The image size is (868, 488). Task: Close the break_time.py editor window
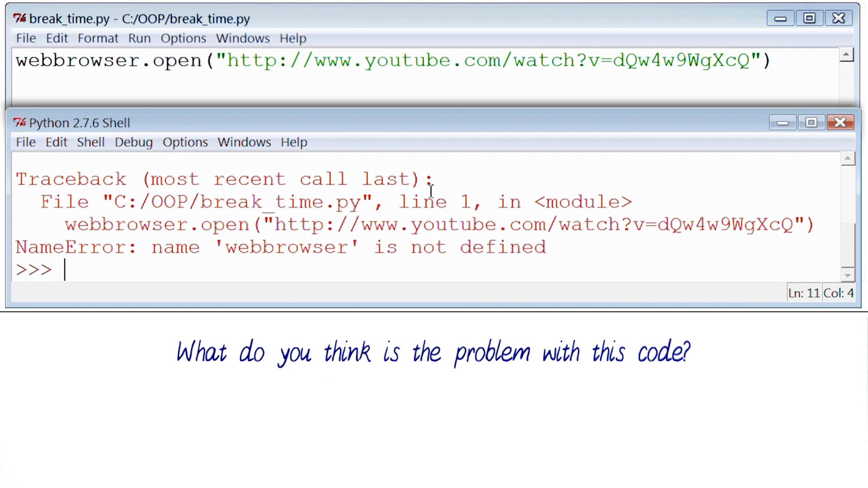(x=839, y=19)
